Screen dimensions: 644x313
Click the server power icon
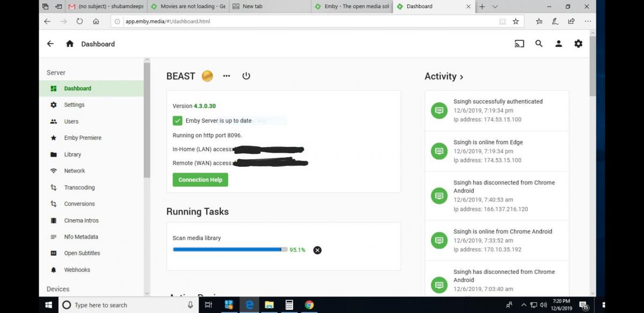[246, 76]
